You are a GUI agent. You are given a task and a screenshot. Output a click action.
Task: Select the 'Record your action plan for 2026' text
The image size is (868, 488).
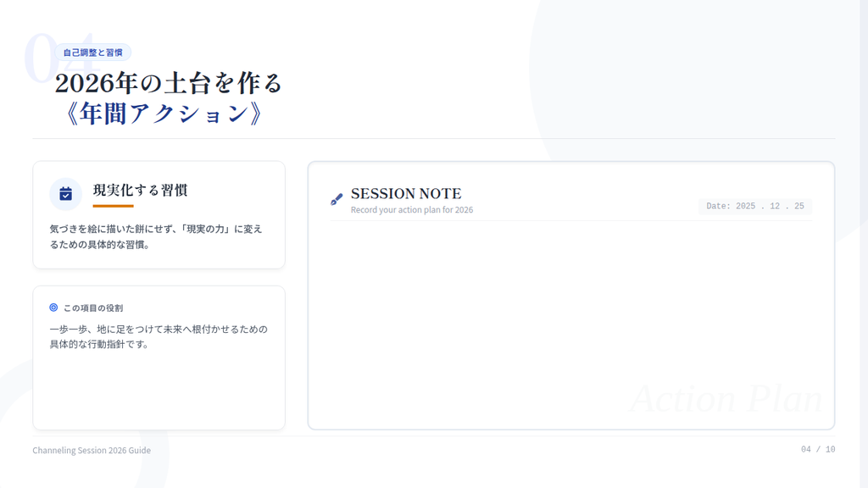tap(412, 210)
